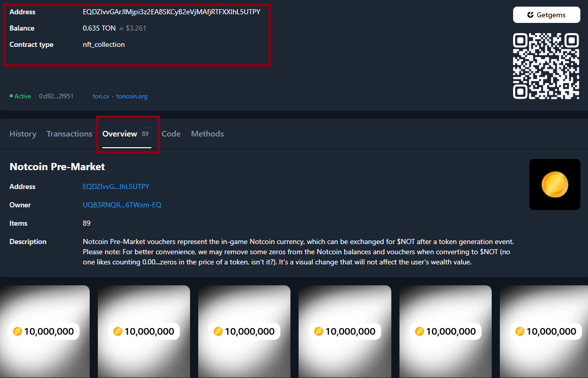The image size is (588, 378).
Task: Click the Notcoin Pre-Market heading
Action: pyautogui.click(x=57, y=167)
